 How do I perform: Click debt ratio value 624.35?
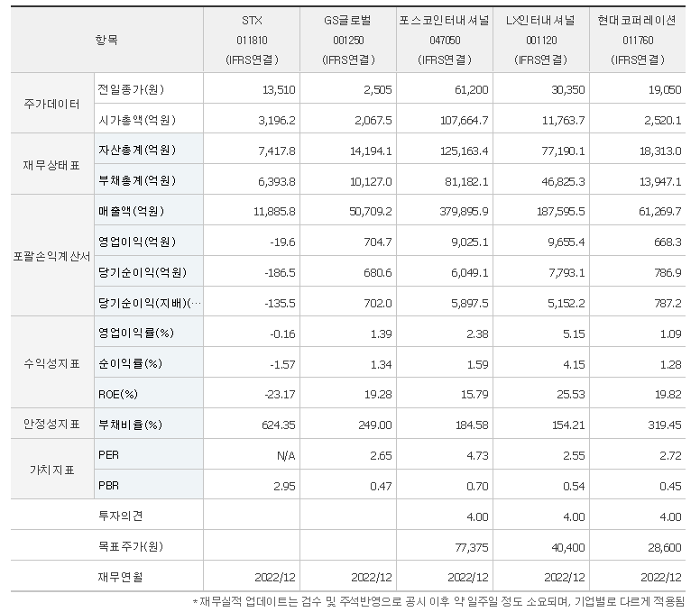tap(279, 425)
